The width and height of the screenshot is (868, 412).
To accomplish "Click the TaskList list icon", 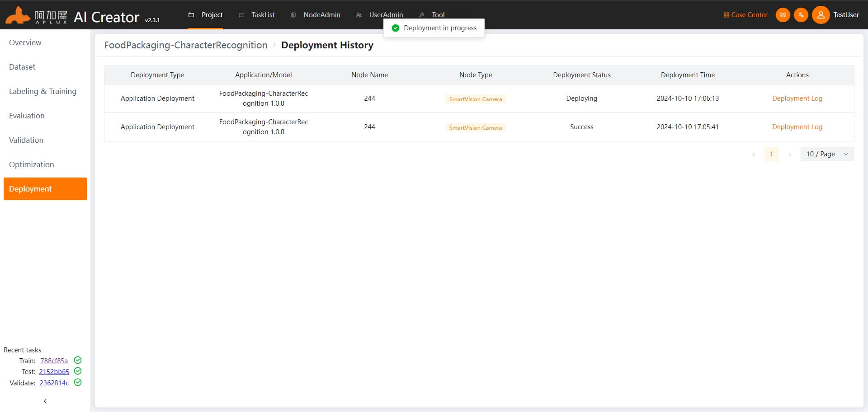I will click(x=241, y=15).
